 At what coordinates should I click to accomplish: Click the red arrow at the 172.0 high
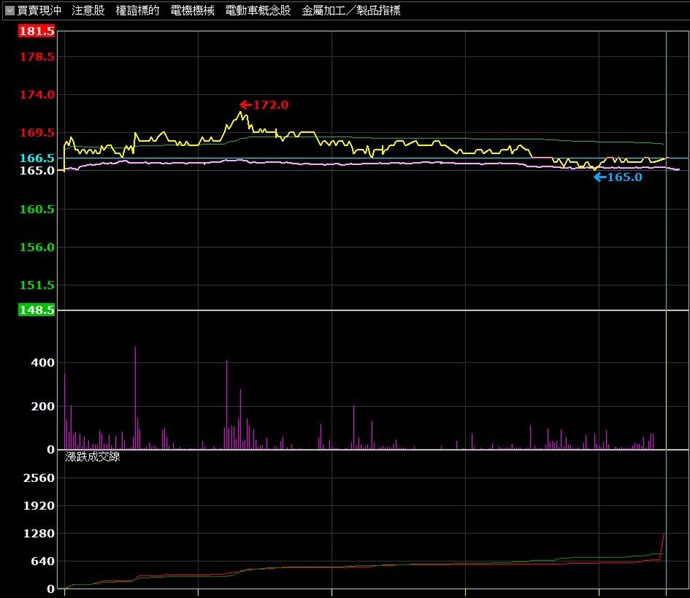pos(246,104)
